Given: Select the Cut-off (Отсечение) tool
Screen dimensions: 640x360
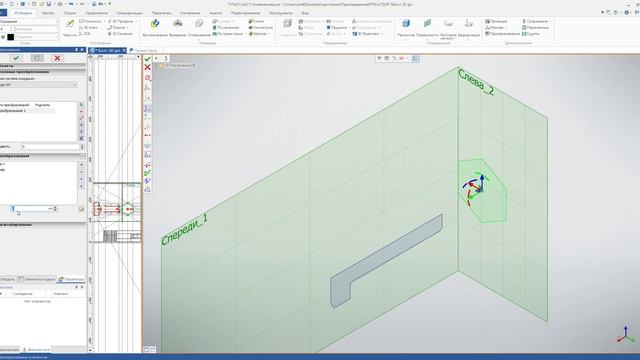Looking at the screenshot, I should point(199,28).
